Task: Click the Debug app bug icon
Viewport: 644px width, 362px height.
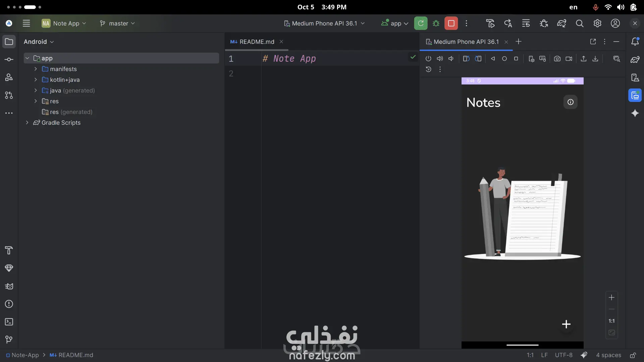Action: click(x=436, y=23)
